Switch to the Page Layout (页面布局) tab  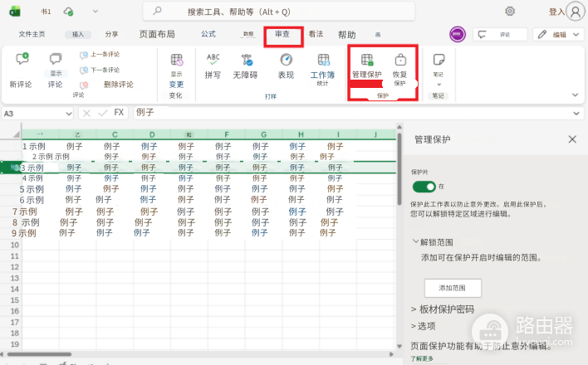(157, 34)
